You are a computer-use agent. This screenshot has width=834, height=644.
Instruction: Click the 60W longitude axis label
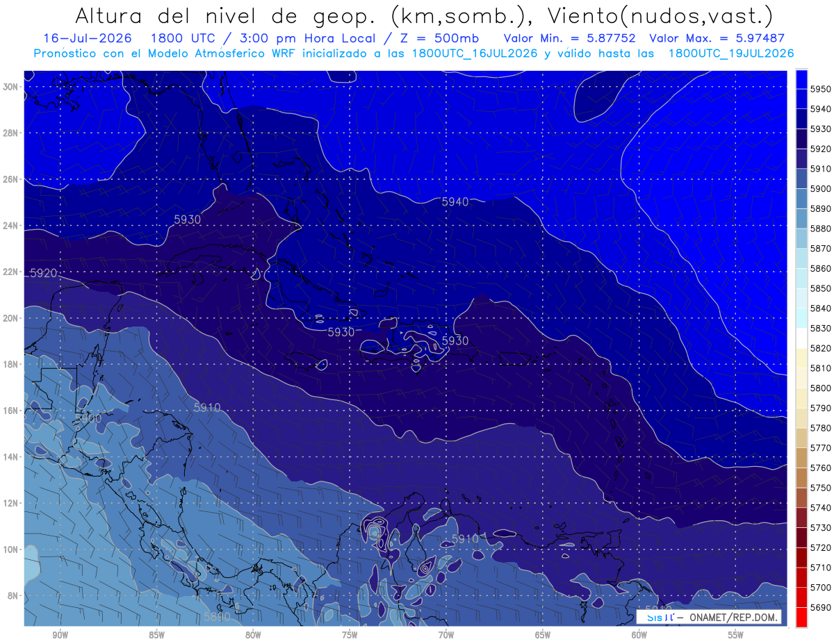pyautogui.click(x=639, y=635)
